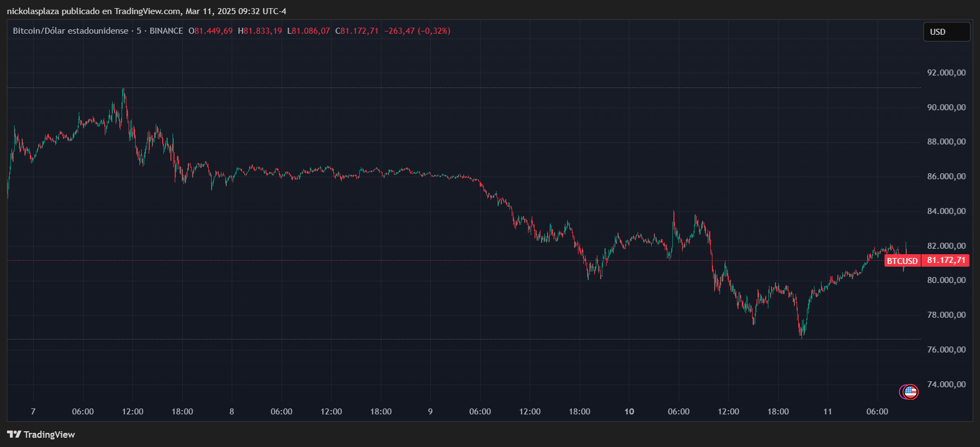
Task: Click the 84.000,00 price axis label
Action: 946,211
